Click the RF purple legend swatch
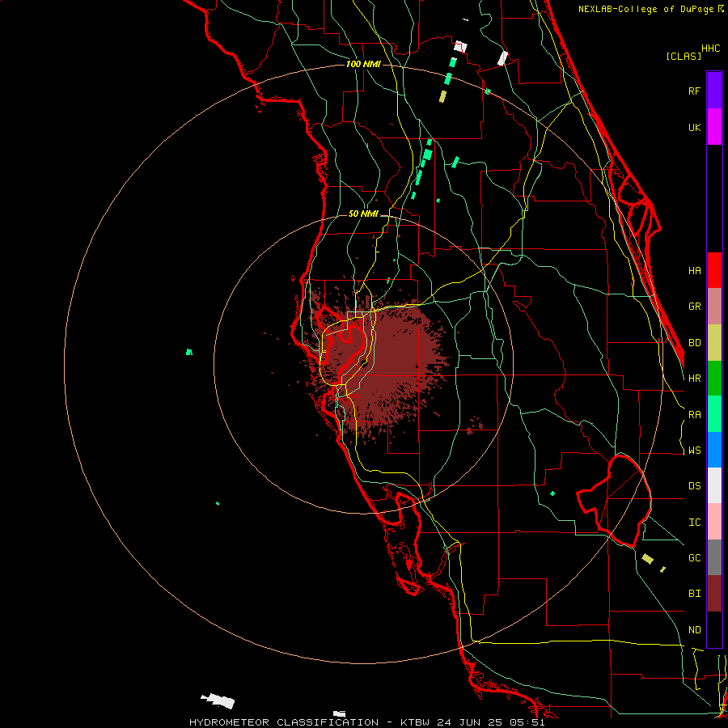The height and width of the screenshot is (728, 728). point(714,91)
